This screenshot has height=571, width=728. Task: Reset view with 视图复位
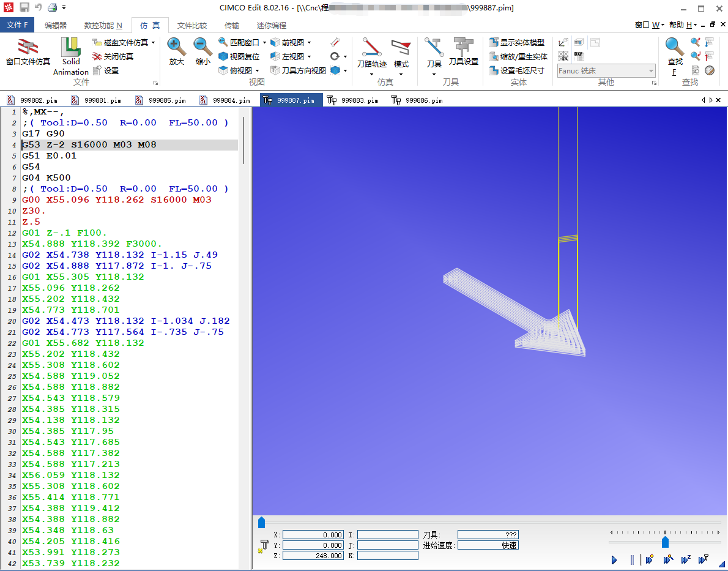(239, 56)
